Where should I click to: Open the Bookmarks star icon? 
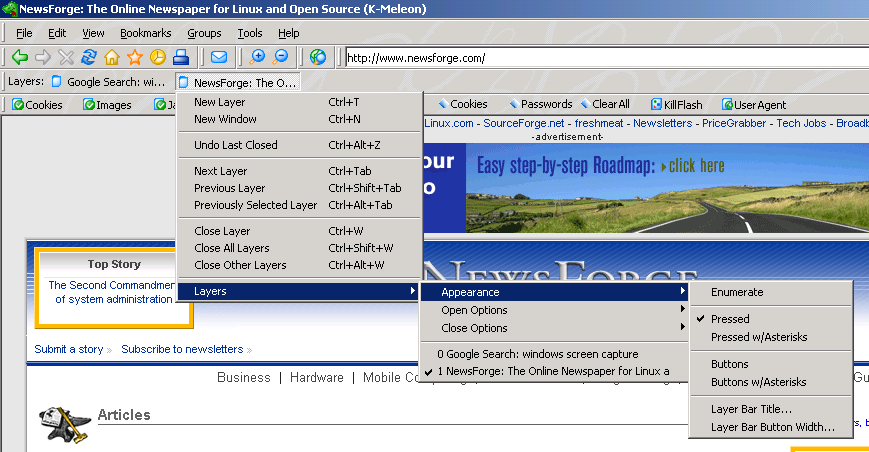[x=135, y=57]
